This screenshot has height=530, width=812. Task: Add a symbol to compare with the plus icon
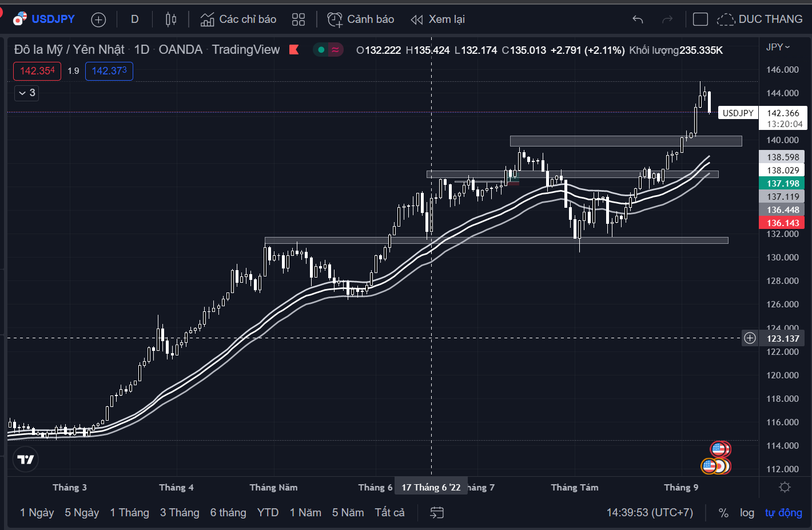98,19
